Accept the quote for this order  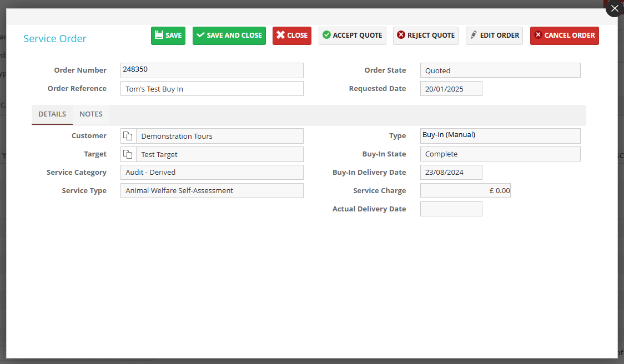click(x=352, y=36)
